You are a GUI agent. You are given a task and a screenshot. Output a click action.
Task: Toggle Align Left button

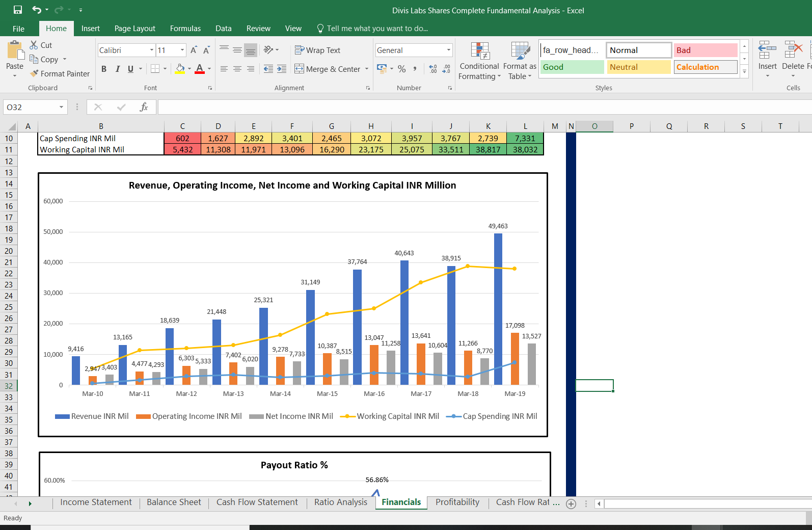click(224, 69)
